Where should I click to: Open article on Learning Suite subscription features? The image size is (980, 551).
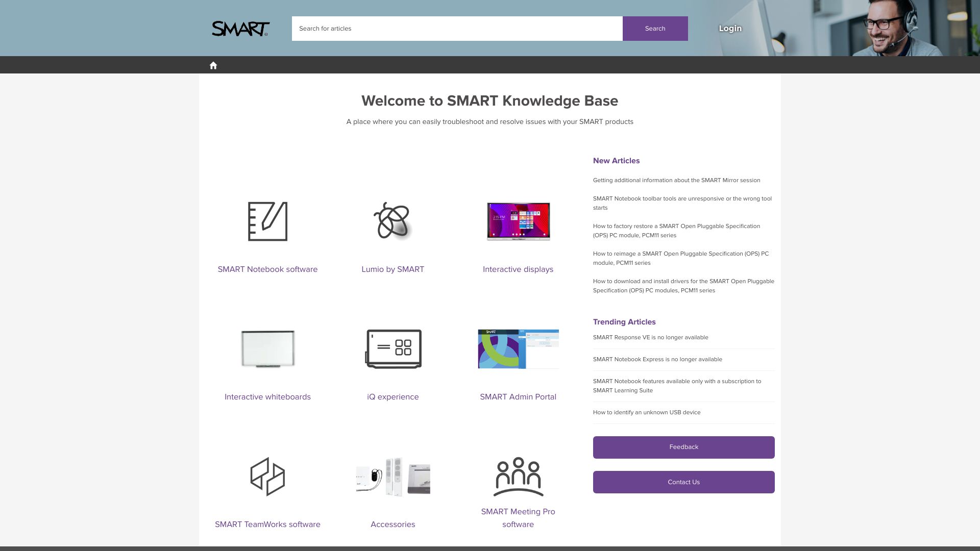tap(677, 386)
